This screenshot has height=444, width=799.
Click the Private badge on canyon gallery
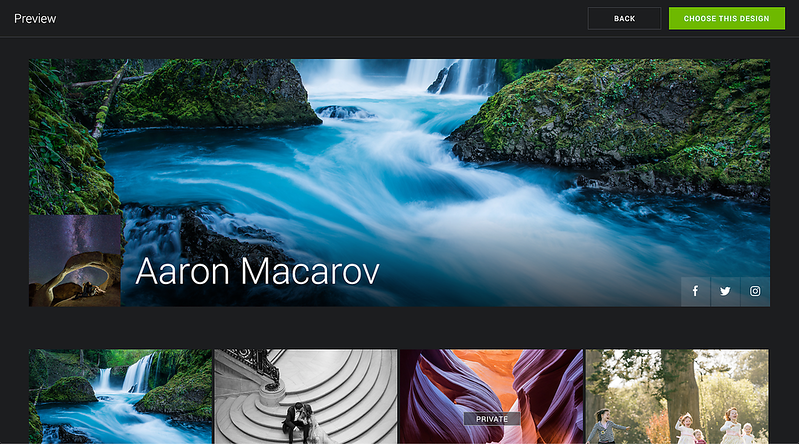click(x=491, y=419)
